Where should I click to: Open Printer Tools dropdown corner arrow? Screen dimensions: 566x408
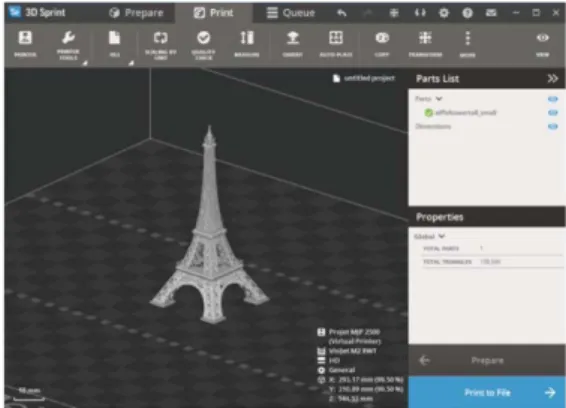pyautogui.click(x=85, y=63)
